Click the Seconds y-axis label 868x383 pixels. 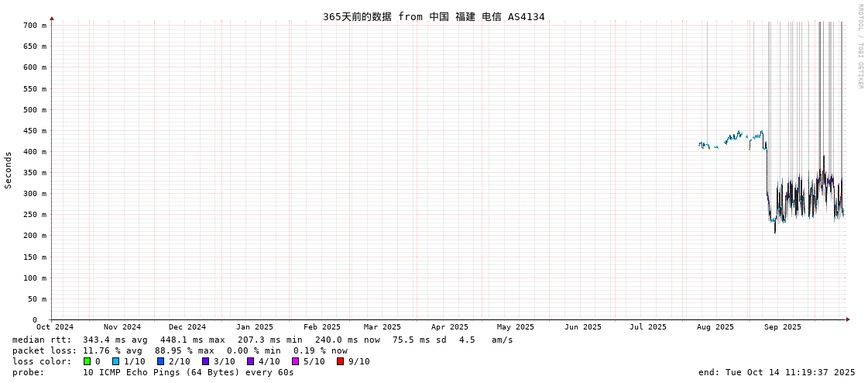pyautogui.click(x=9, y=170)
